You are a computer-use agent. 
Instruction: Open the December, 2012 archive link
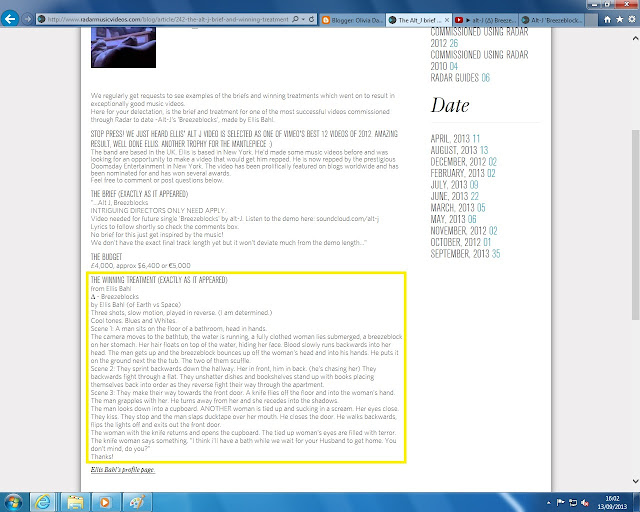tap(464, 161)
